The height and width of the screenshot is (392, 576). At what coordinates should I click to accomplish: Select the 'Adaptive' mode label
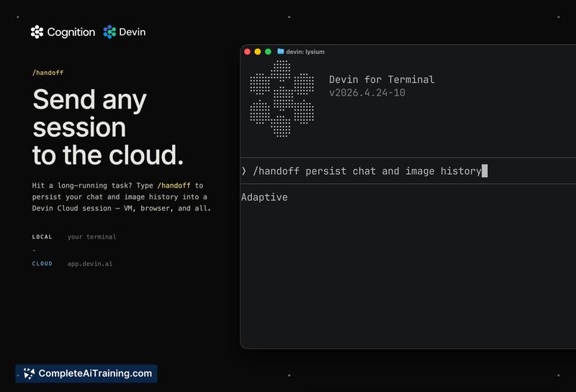coord(264,197)
